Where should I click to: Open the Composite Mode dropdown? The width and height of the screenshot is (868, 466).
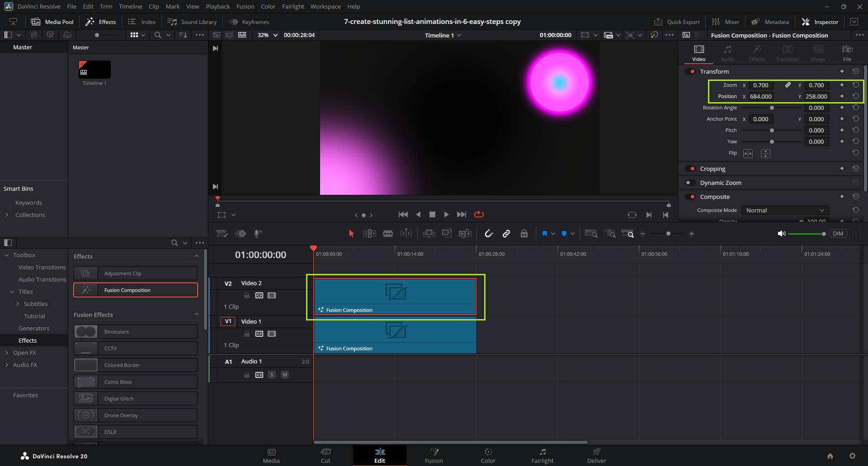[785, 210]
